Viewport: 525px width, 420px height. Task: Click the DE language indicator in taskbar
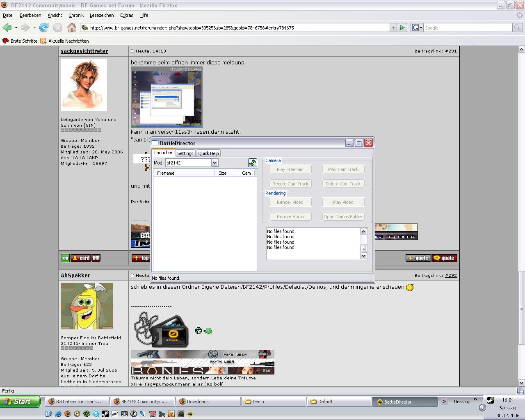(444, 402)
